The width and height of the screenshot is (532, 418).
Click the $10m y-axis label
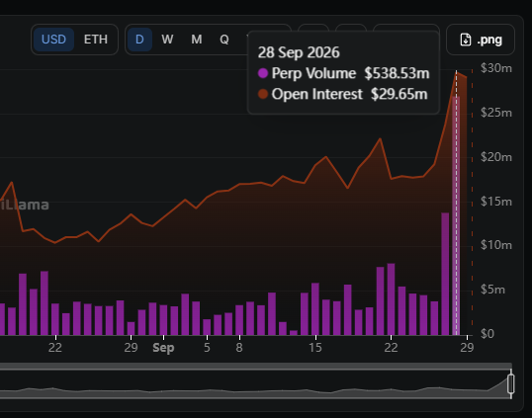coord(496,245)
